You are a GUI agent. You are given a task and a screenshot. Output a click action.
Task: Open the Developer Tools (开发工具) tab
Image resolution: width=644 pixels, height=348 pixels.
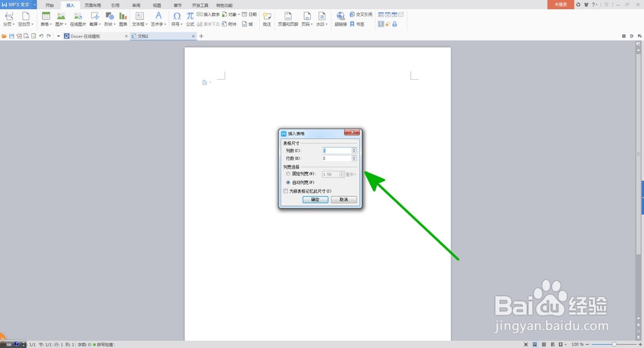[200, 5]
